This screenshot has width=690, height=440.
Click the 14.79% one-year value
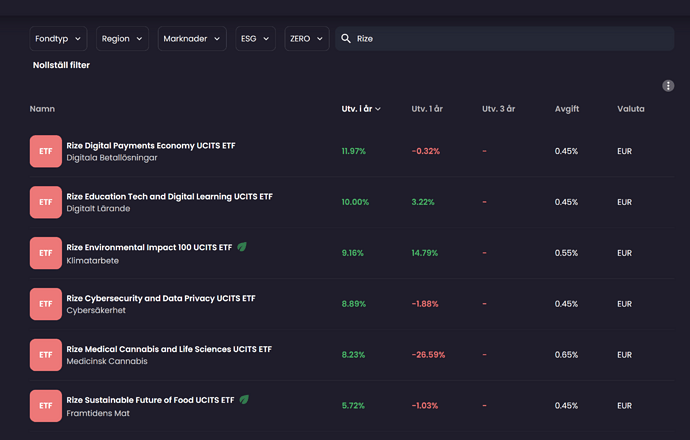[x=425, y=253]
